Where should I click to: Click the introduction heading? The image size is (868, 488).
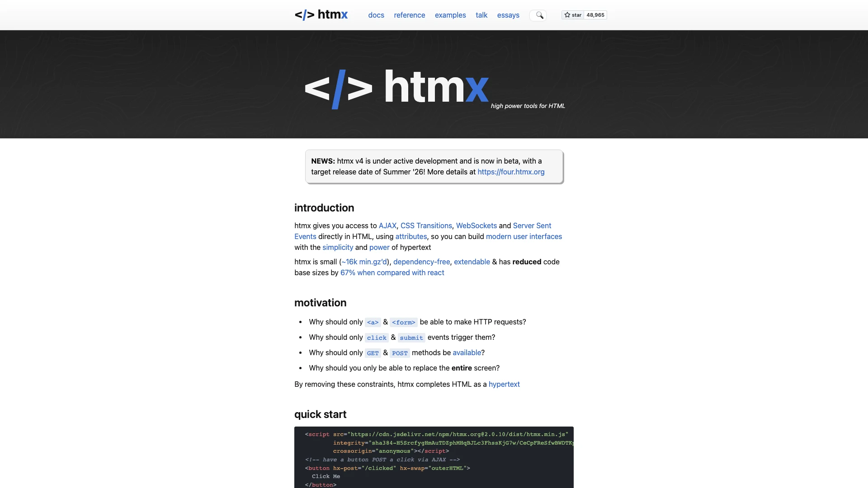point(324,208)
